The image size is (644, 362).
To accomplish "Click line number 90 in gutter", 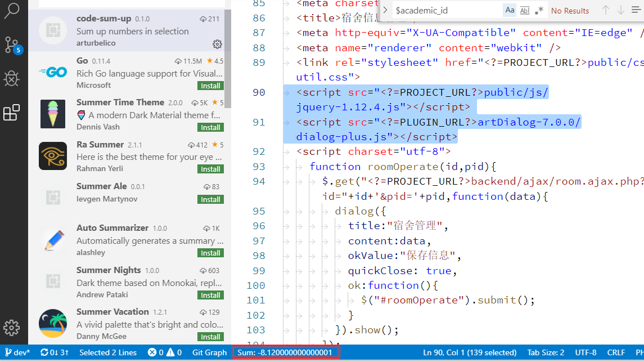I will [259, 92].
